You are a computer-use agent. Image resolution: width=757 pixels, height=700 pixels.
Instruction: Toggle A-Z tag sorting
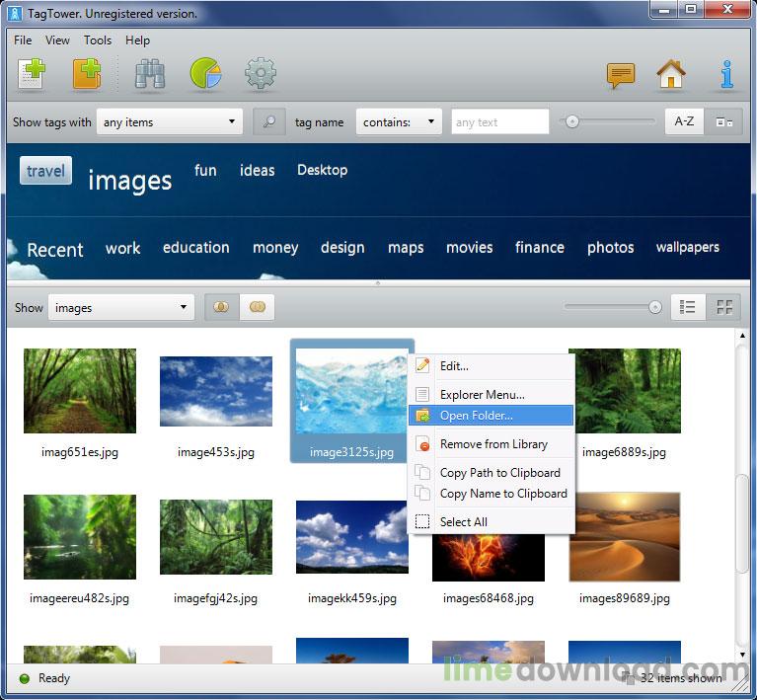pos(684,121)
